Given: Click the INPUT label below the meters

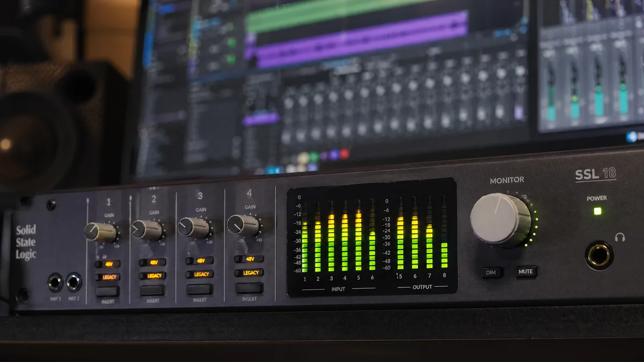Looking at the screenshot, I should point(338,289).
